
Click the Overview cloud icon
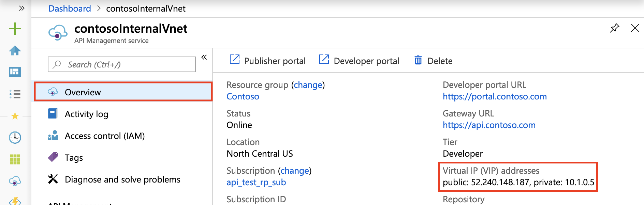[53, 92]
